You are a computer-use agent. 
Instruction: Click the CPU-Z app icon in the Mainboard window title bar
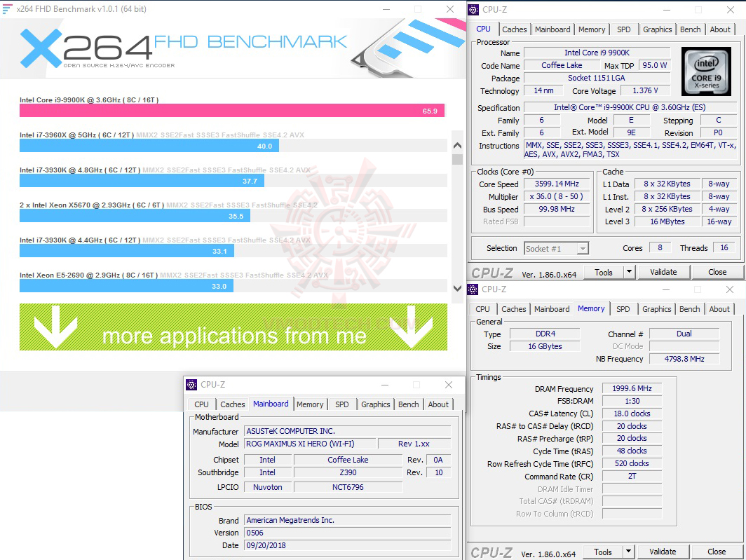pyautogui.click(x=191, y=385)
